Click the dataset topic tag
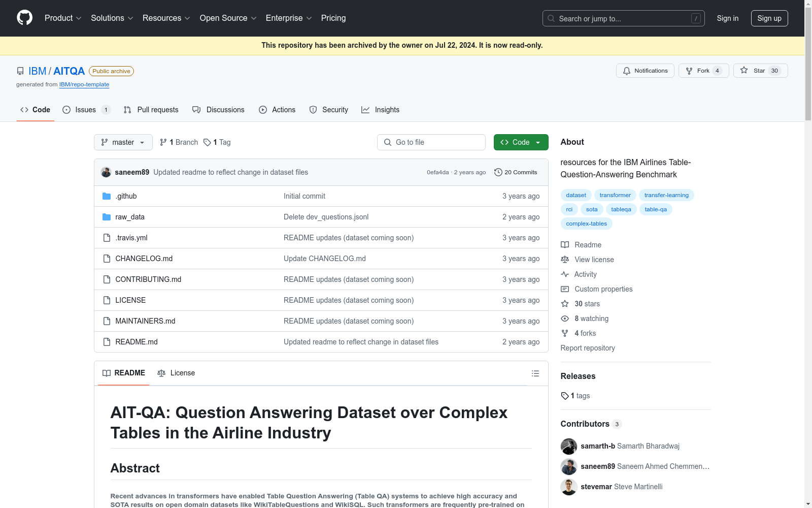The height and width of the screenshot is (508, 812). [576, 195]
